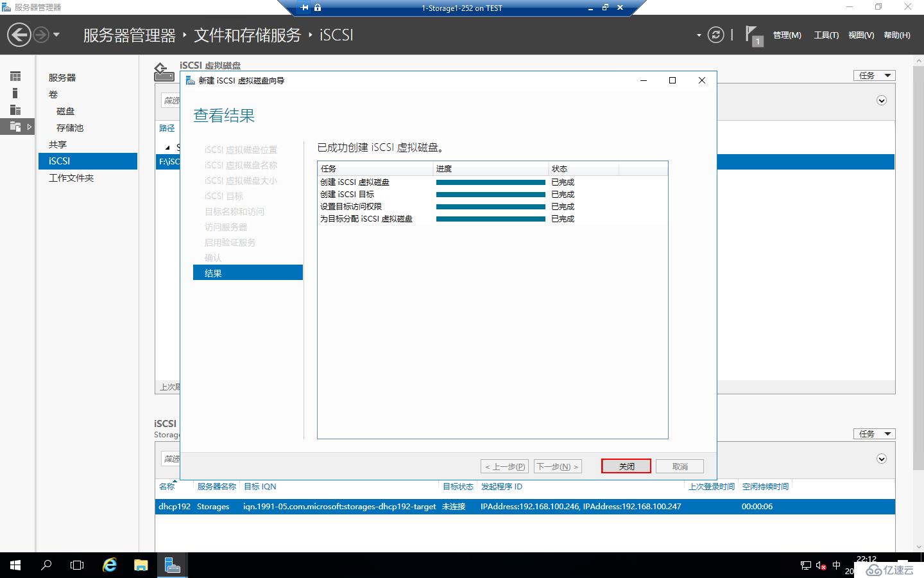Launch Internet Explorer from the taskbar
Image resolution: width=924 pixels, height=578 pixels.
pos(110,565)
